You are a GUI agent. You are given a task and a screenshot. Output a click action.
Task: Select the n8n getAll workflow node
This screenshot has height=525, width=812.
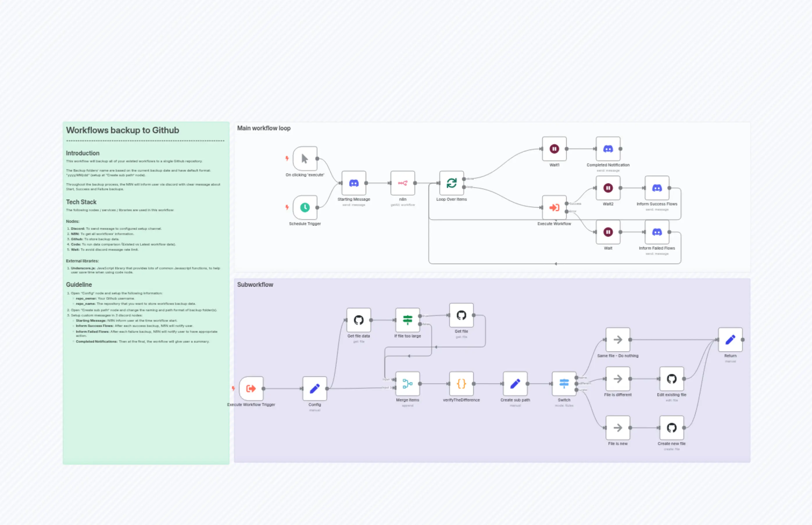[x=403, y=183]
